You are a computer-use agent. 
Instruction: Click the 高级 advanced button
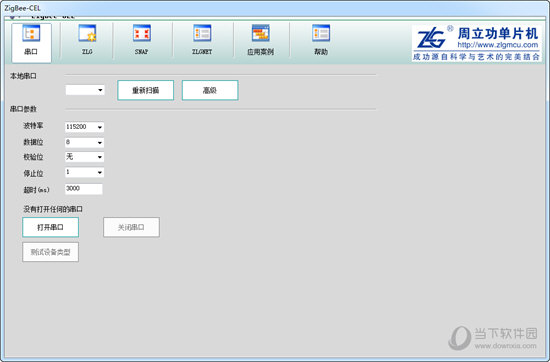[210, 90]
